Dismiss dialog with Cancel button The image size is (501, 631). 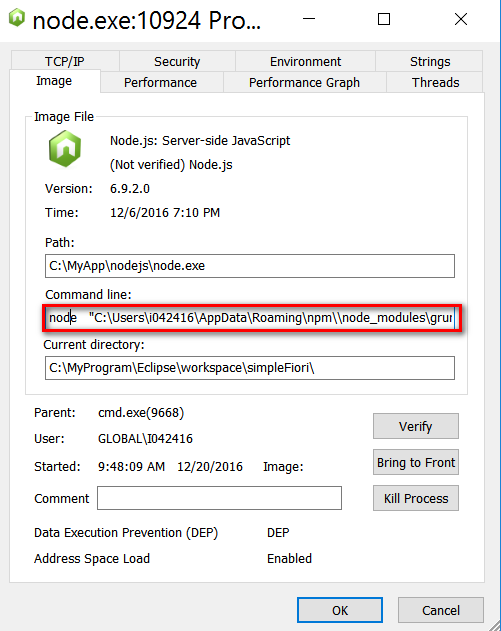[441, 610]
